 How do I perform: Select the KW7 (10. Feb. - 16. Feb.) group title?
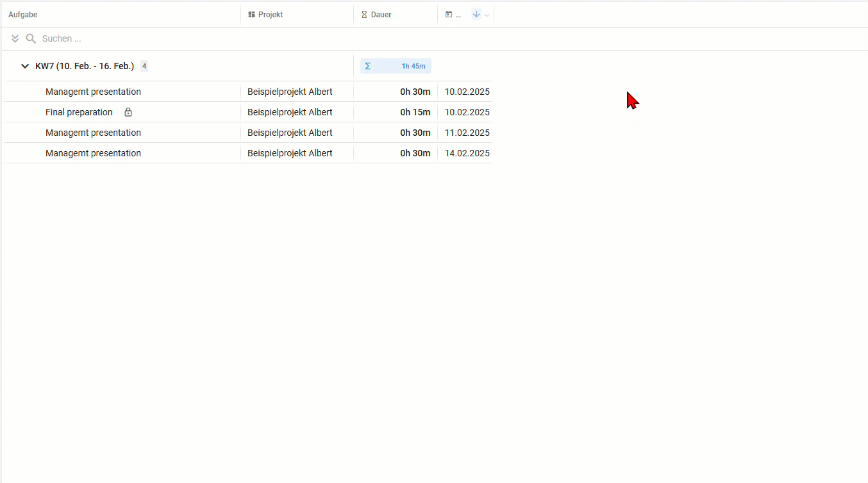tap(85, 66)
